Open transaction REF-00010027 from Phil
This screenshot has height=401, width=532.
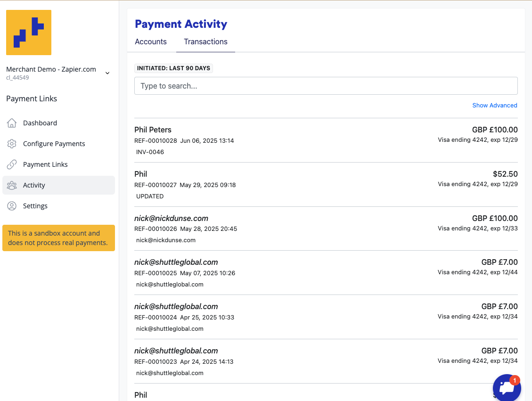pyautogui.click(x=326, y=184)
